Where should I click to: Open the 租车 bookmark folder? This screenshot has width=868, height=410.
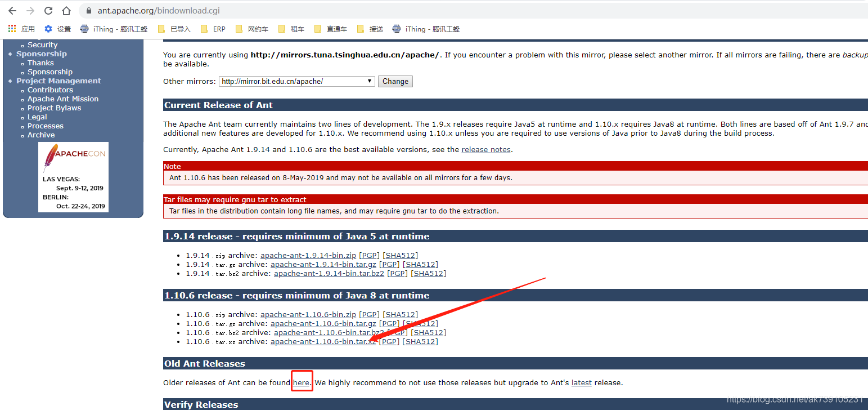tap(291, 29)
